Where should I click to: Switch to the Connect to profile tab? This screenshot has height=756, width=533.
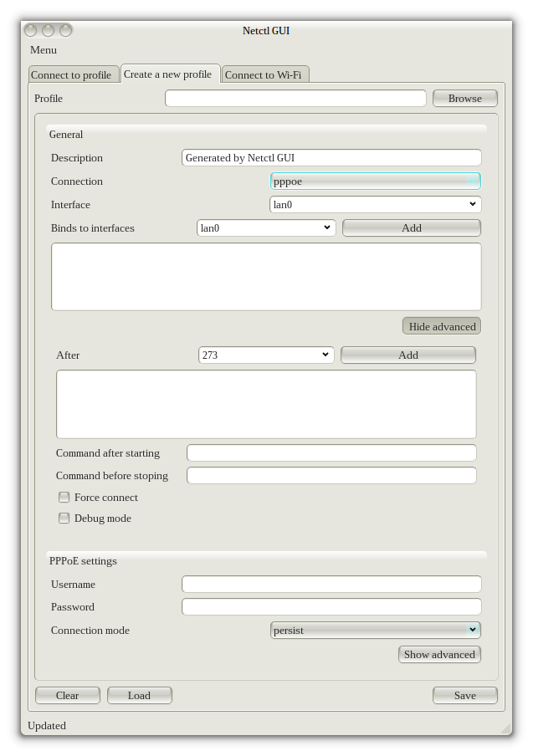click(x=71, y=75)
